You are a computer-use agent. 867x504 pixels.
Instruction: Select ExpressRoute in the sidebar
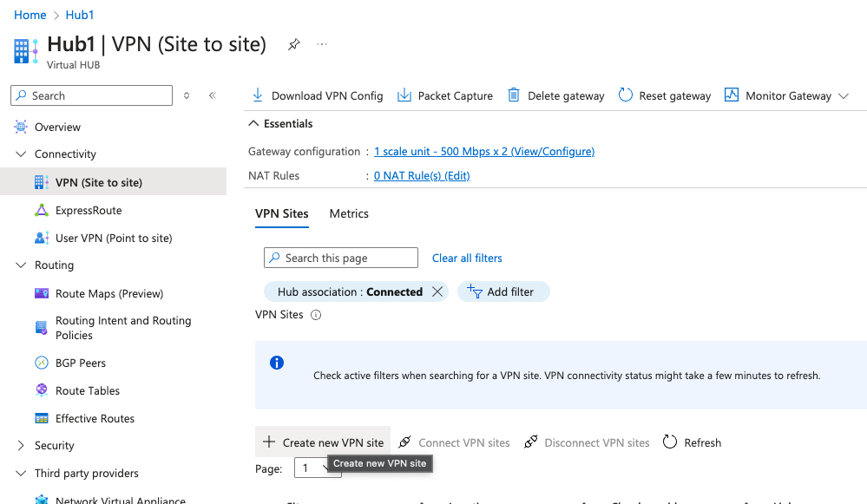89,211
